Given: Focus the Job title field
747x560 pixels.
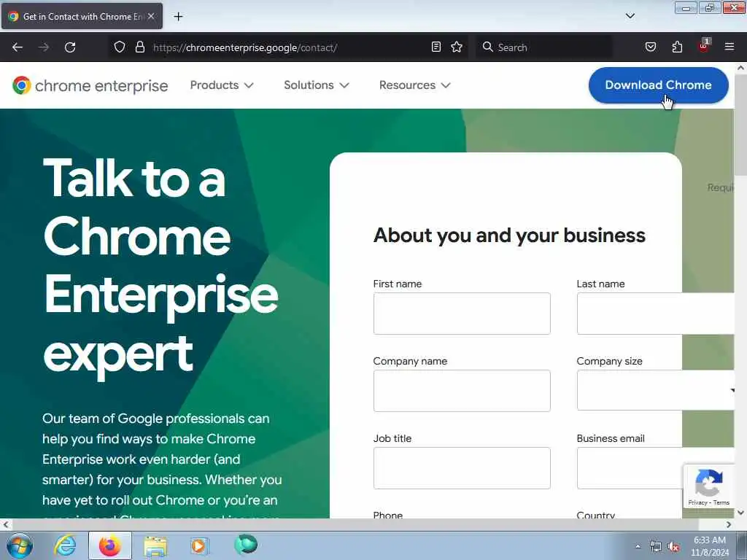Looking at the screenshot, I should (x=462, y=467).
